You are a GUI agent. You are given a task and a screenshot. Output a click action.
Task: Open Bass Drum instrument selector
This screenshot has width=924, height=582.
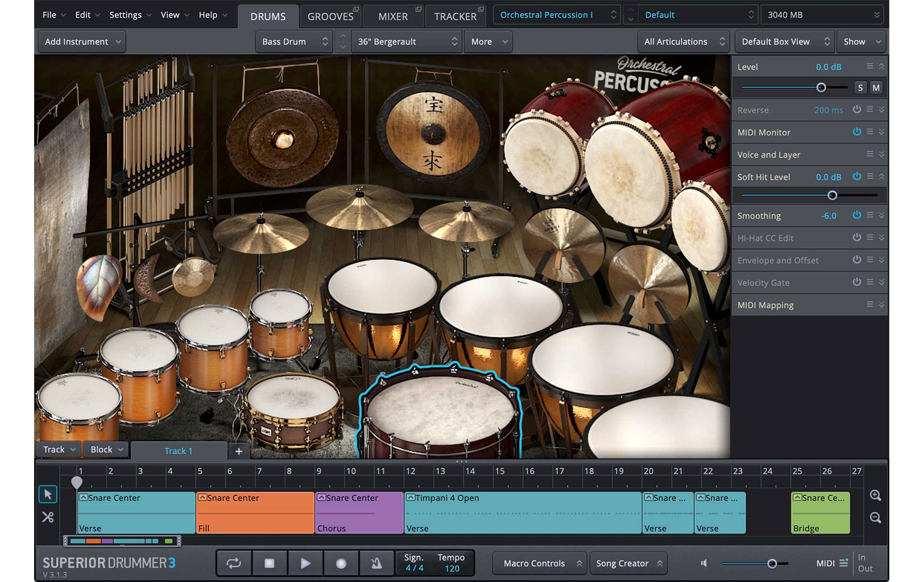(294, 42)
